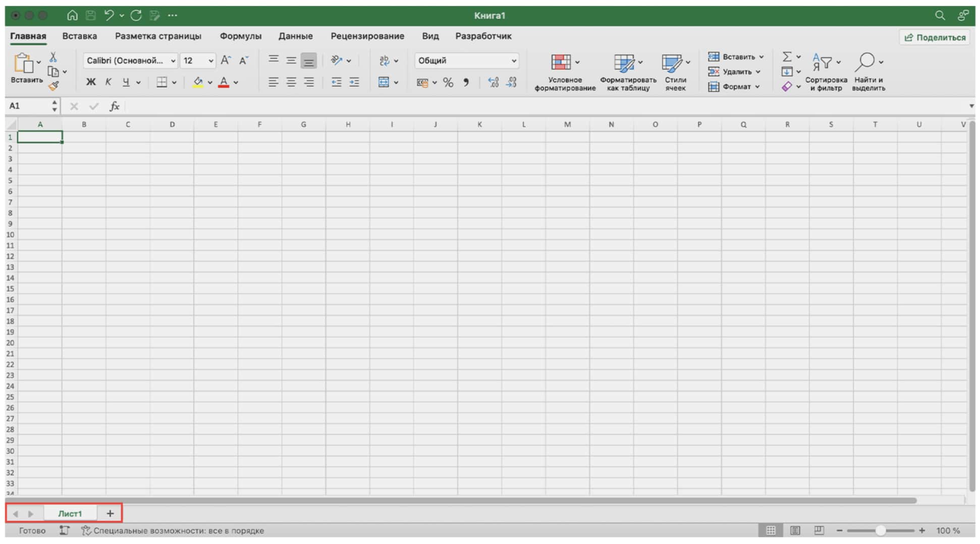Viewport: 980px width, 544px height.
Task: Click the insert function fx icon
Action: point(115,106)
